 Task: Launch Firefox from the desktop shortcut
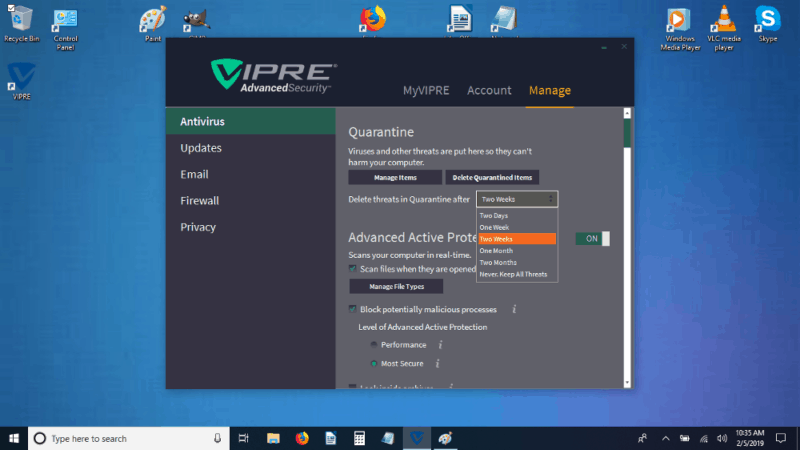[x=372, y=19]
